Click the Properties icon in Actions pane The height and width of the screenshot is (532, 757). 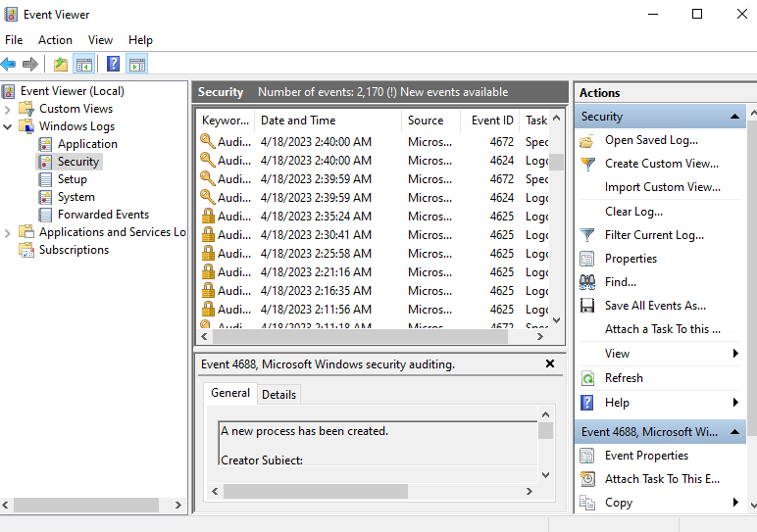pyautogui.click(x=587, y=259)
